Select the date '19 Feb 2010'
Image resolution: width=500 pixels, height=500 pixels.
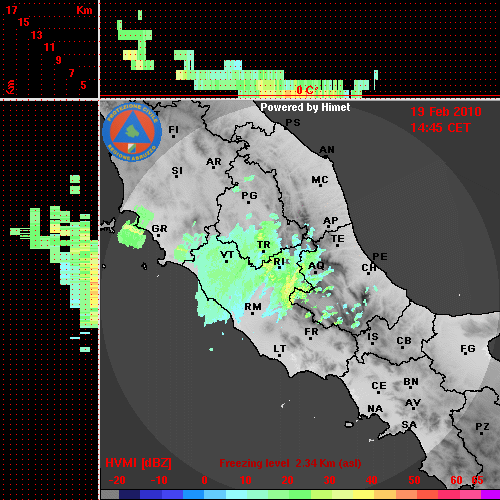click(x=446, y=112)
